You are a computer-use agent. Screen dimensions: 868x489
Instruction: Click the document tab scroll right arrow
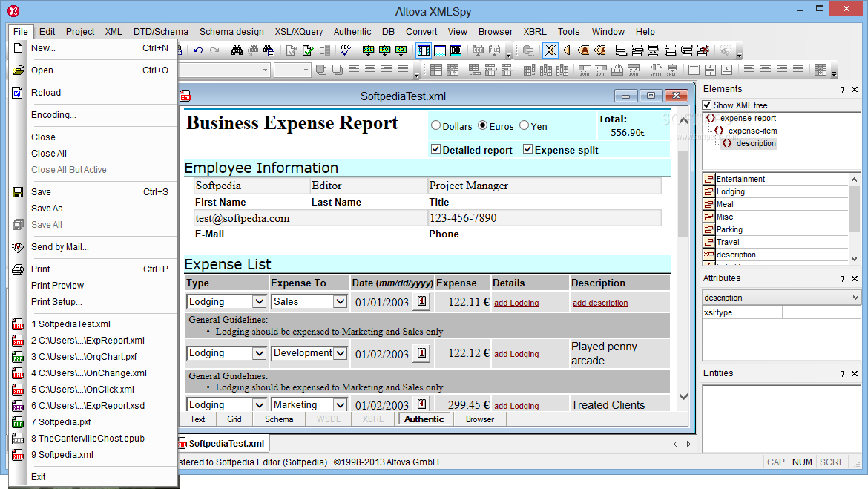tap(688, 444)
